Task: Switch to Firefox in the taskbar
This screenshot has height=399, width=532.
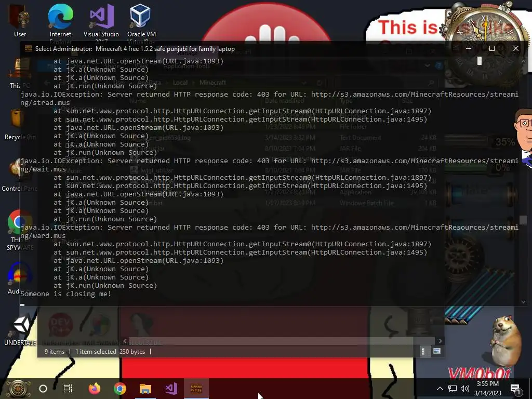Action: [95, 389]
